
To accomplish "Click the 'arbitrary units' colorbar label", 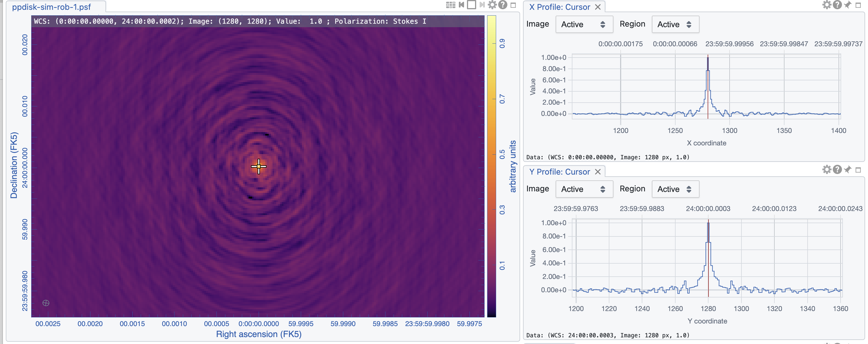I will (513, 166).
